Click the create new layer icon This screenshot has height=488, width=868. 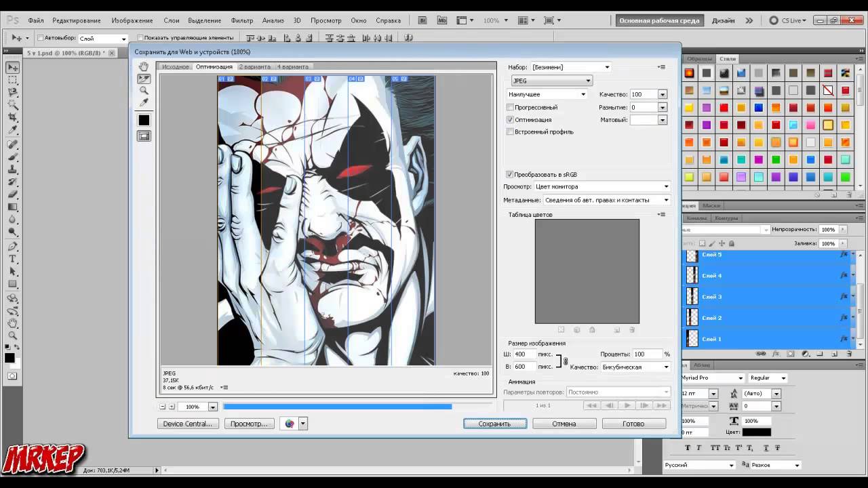click(834, 354)
